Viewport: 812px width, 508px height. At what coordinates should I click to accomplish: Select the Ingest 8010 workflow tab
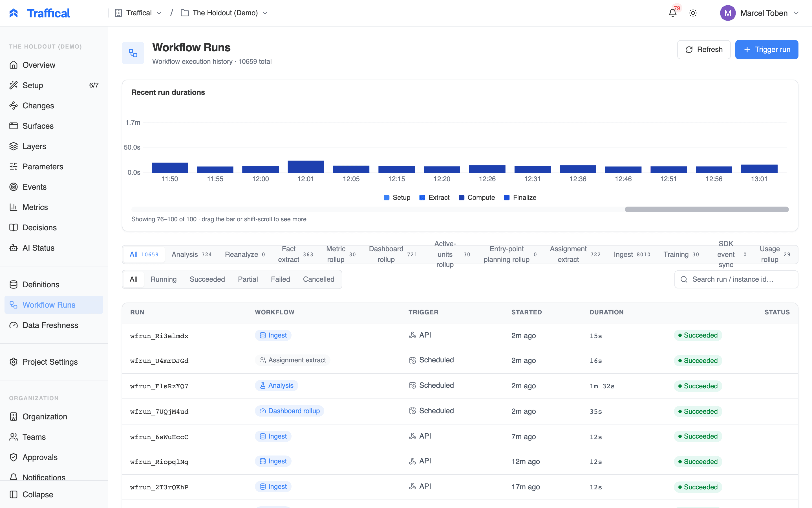[x=632, y=254]
